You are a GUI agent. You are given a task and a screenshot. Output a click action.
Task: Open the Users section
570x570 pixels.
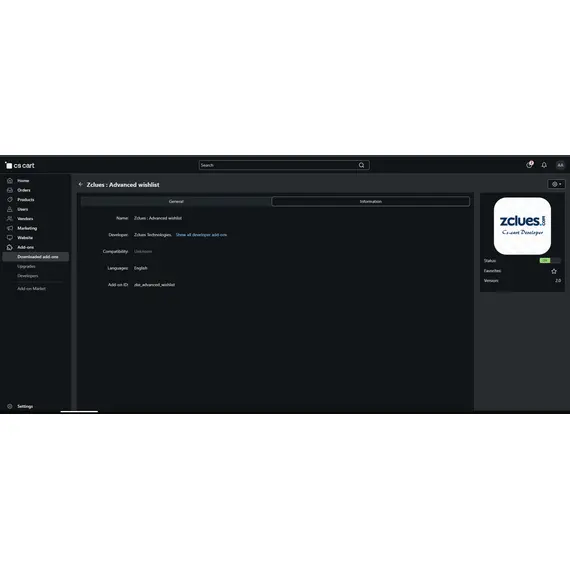[x=23, y=209]
